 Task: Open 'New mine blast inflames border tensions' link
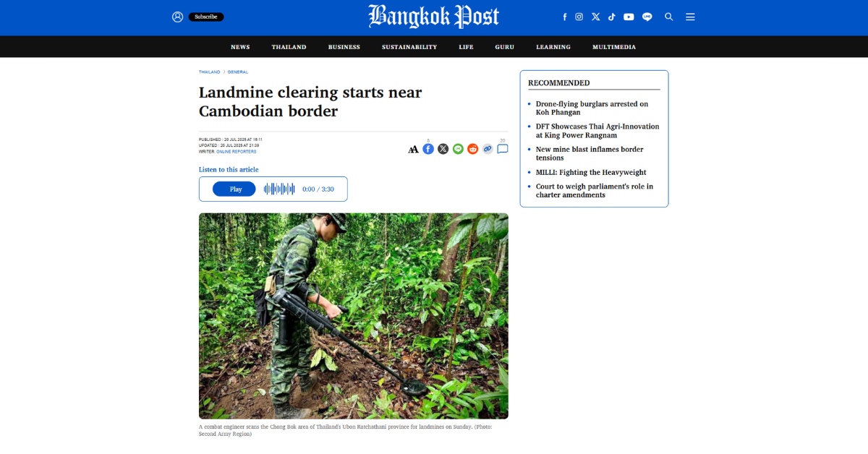[590, 153]
